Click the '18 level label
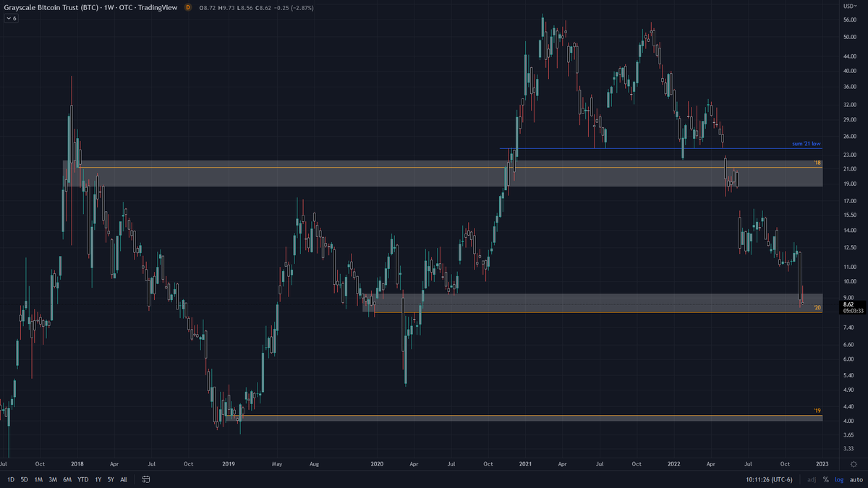 click(817, 163)
